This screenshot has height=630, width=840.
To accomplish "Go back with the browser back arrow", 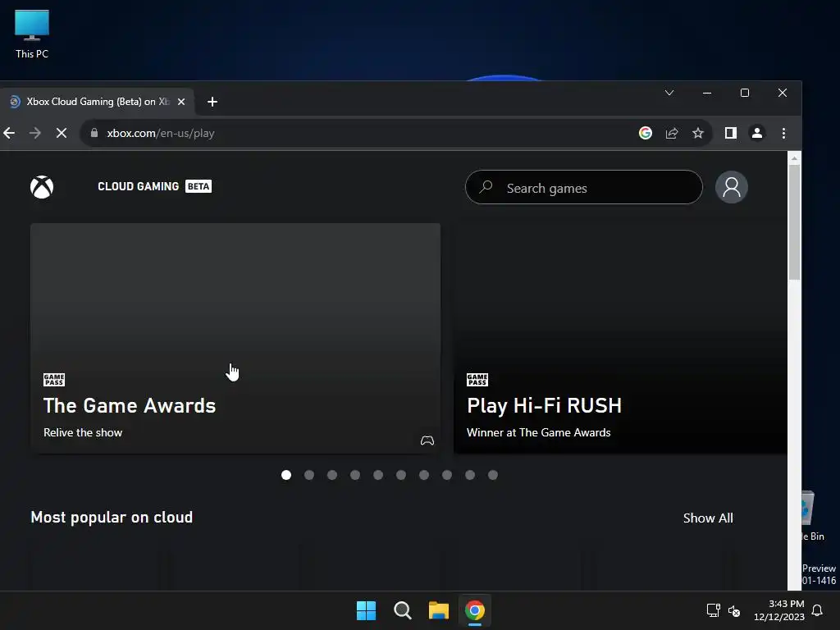I will tap(9, 133).
